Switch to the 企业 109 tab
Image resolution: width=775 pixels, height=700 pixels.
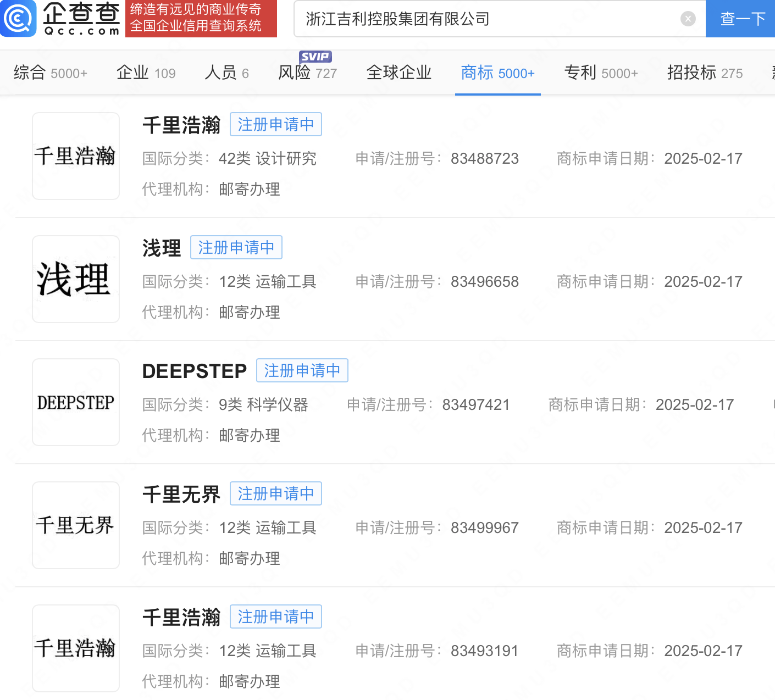pos(146,73)
